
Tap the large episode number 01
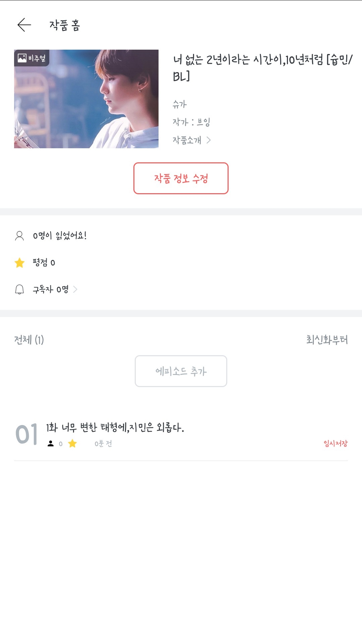[x=27, y=435]
